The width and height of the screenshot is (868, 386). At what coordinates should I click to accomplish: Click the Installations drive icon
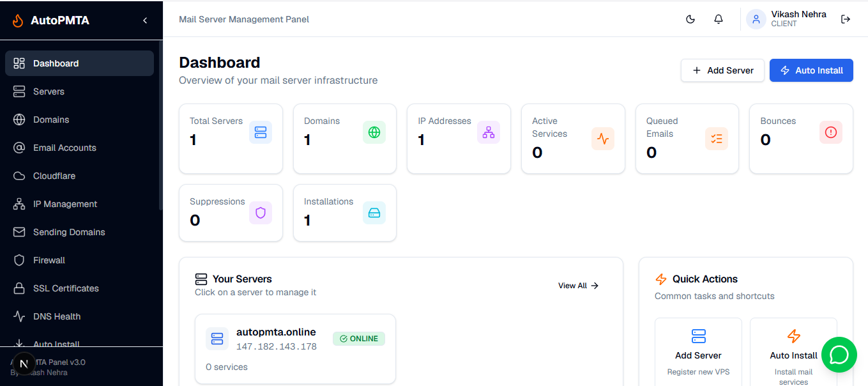374,213
